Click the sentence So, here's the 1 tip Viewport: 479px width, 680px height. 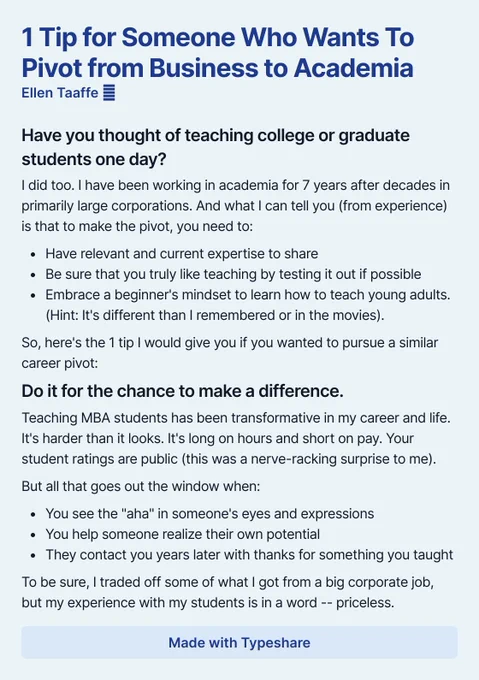(230, 353)
